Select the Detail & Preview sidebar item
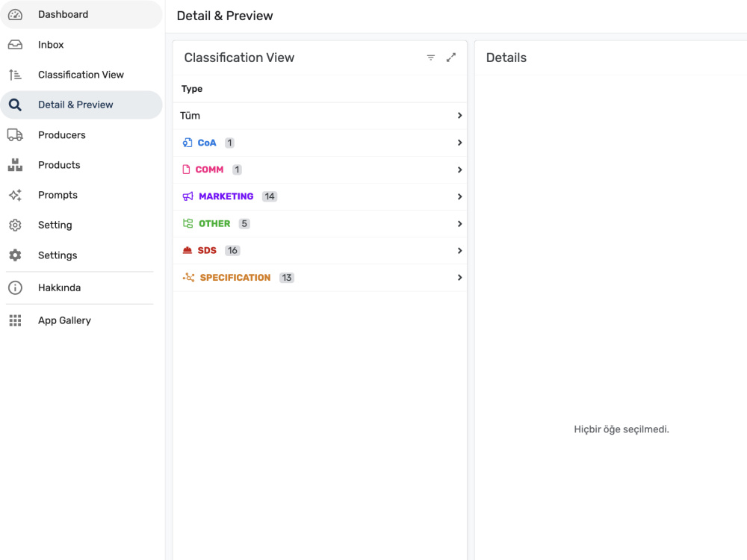The image size is (747, 560). coord(81,105)
